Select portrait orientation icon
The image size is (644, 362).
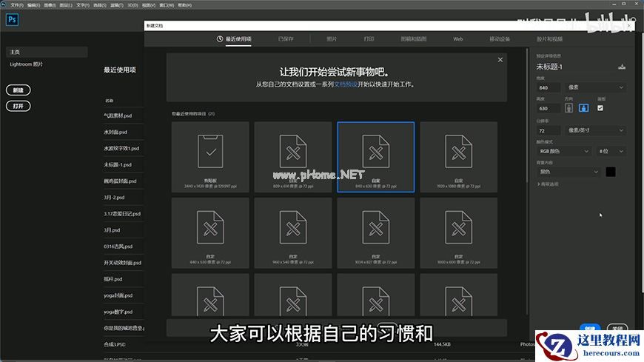click(x=568, y=108)
